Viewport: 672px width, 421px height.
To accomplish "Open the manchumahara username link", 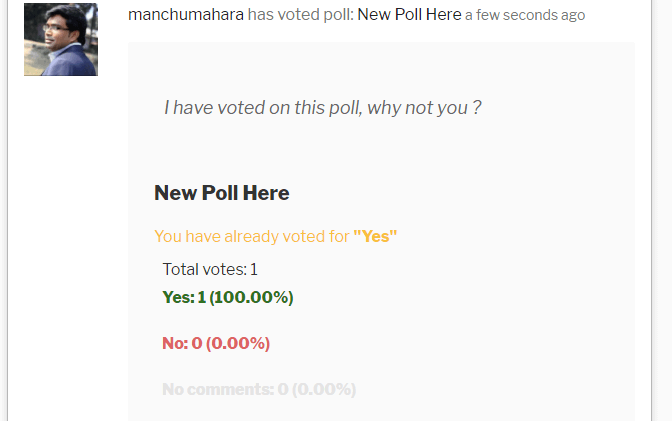I will click(x=186, y=15).
